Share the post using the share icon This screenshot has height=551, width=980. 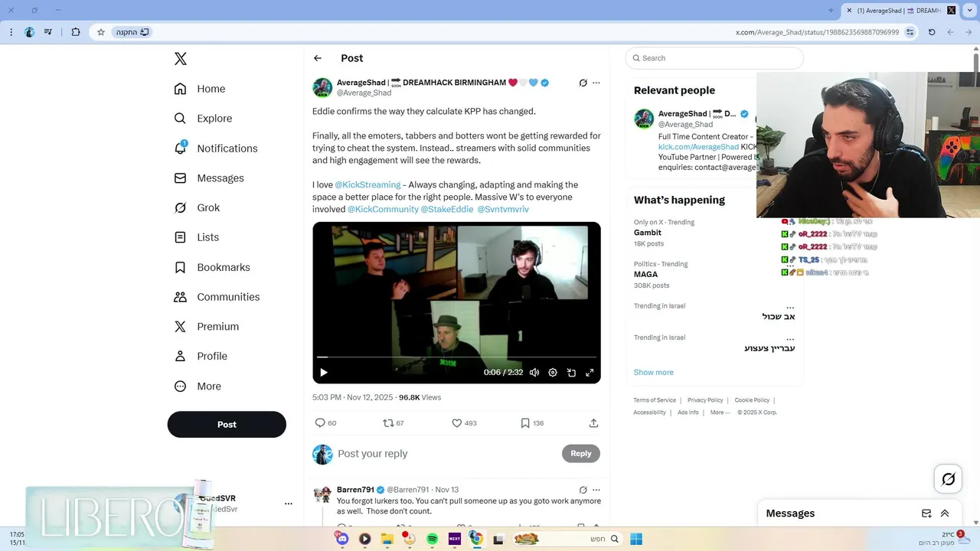coord(593,423)
